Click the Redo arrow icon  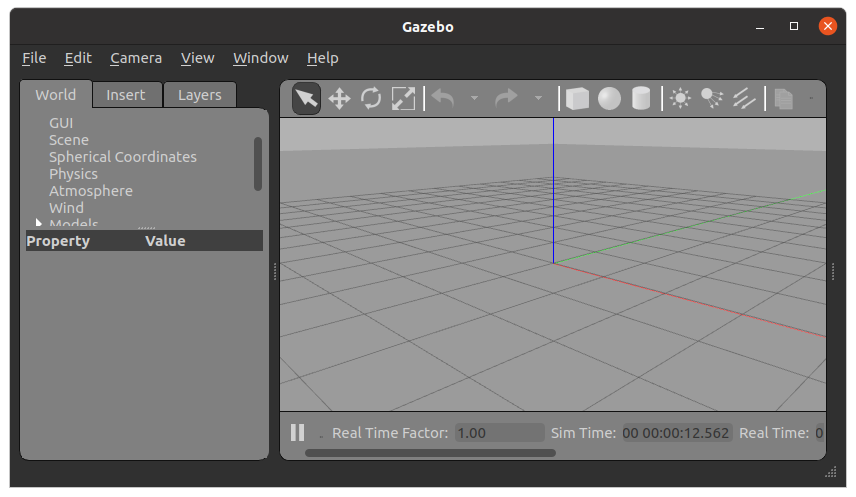(506, 98)
